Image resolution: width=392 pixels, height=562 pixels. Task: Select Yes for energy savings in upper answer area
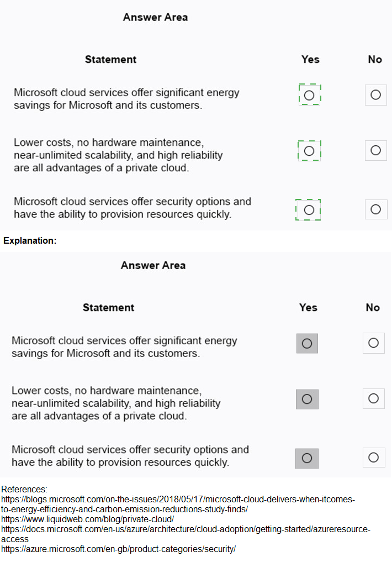click(309, 95)
